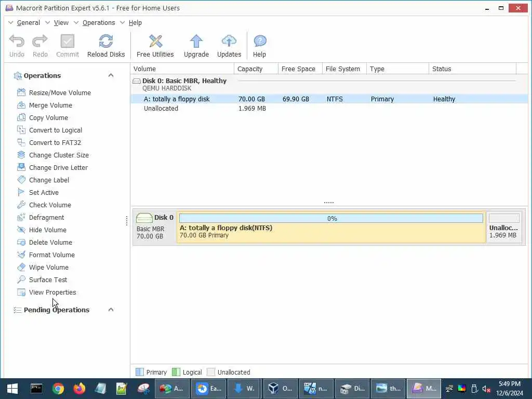Viewport: 532px width, 399px height.
Task: Click the Surface Test operation link
Action: (48, 280)
